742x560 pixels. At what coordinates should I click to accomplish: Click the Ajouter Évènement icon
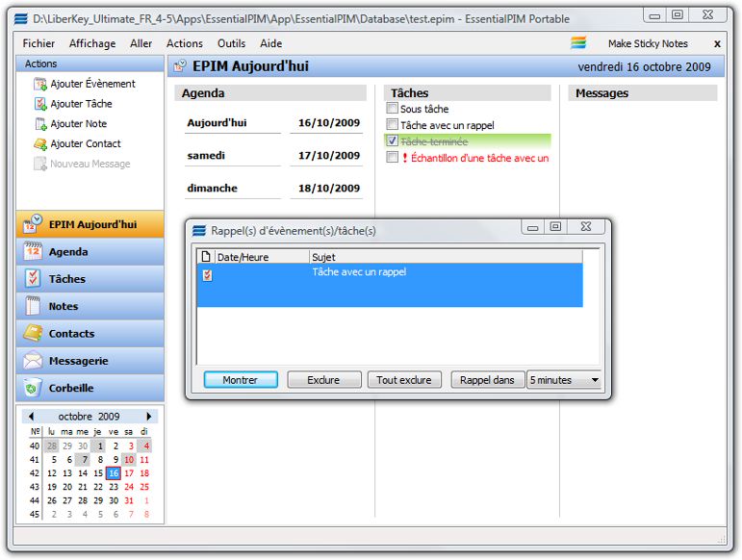tap(39, 84)
